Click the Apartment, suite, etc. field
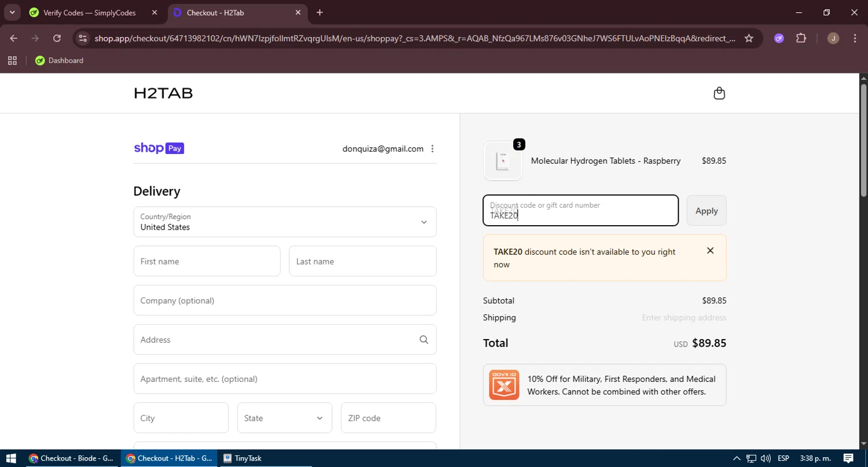The height and width of the screenshot is (467, 868). [x=285, y=378]
